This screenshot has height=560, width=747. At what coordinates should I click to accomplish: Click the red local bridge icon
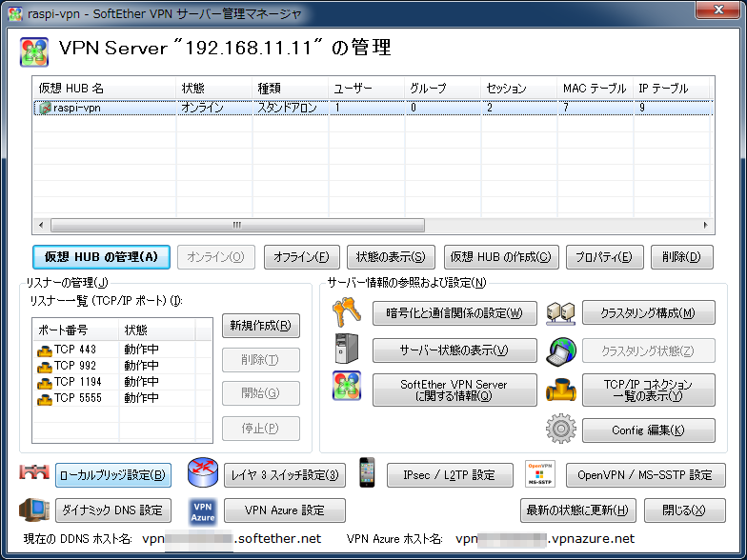pyautogui.click(x=34, y=472)
